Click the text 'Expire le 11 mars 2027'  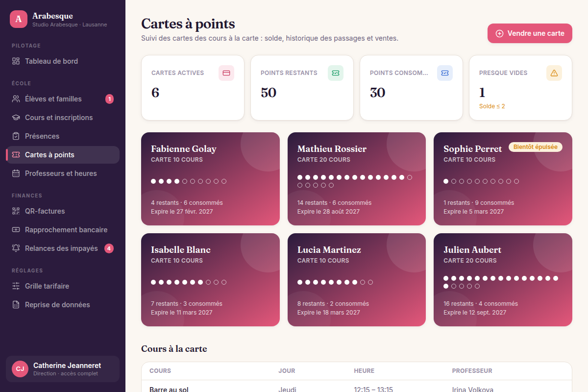(182, 313)
